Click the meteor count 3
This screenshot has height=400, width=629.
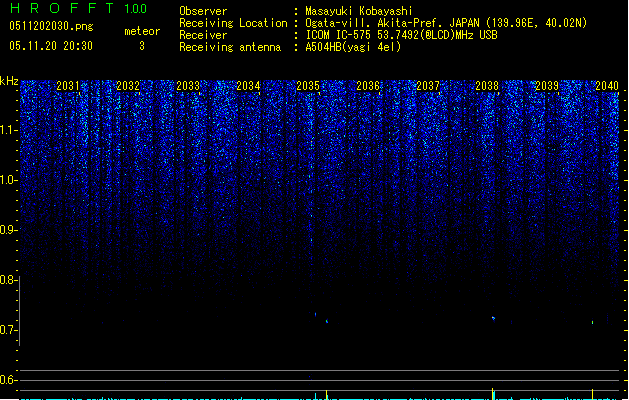pos(142,46)
